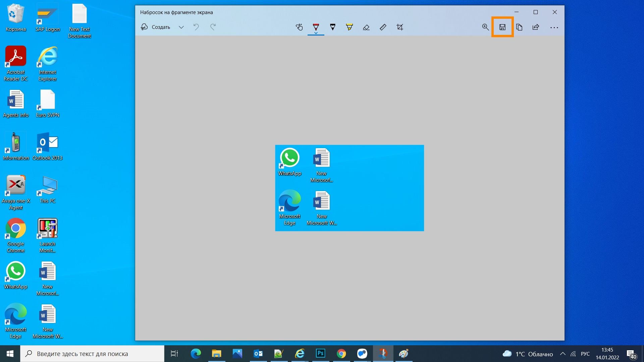Click Redo action arrow
The image size is (644, 362).
point(213,27)
